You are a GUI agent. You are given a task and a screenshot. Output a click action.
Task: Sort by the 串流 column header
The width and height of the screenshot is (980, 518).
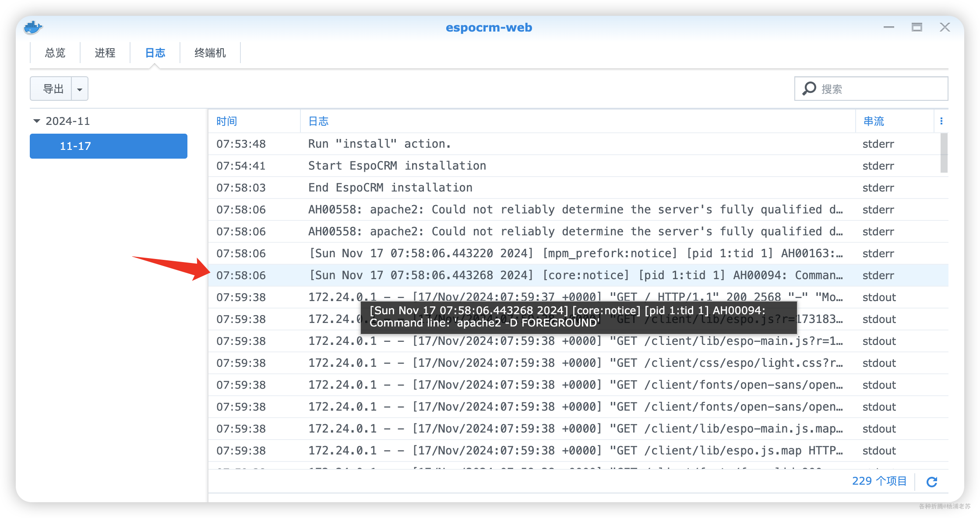(874, 121)
